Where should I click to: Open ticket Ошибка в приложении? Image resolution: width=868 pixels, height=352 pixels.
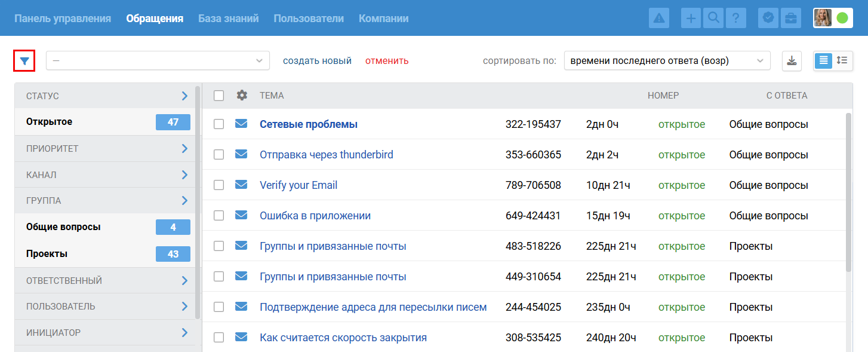(315, 216)
